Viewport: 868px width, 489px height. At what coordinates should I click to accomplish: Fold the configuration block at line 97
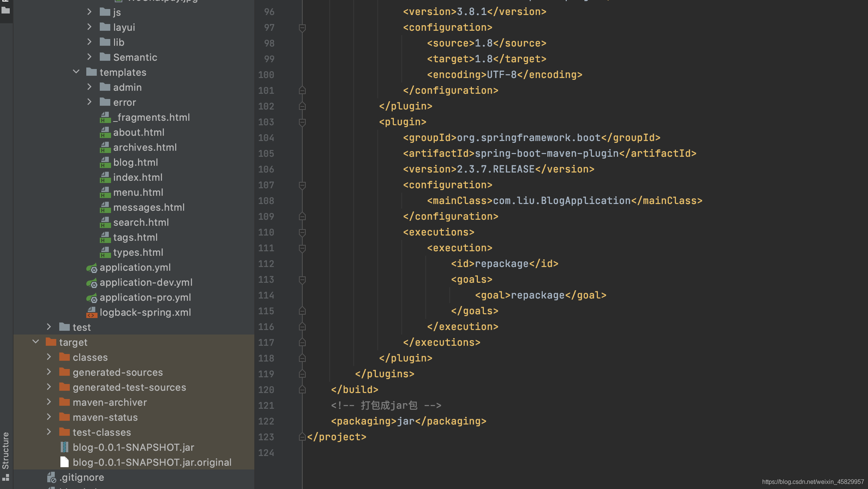[x=302, y=28]
